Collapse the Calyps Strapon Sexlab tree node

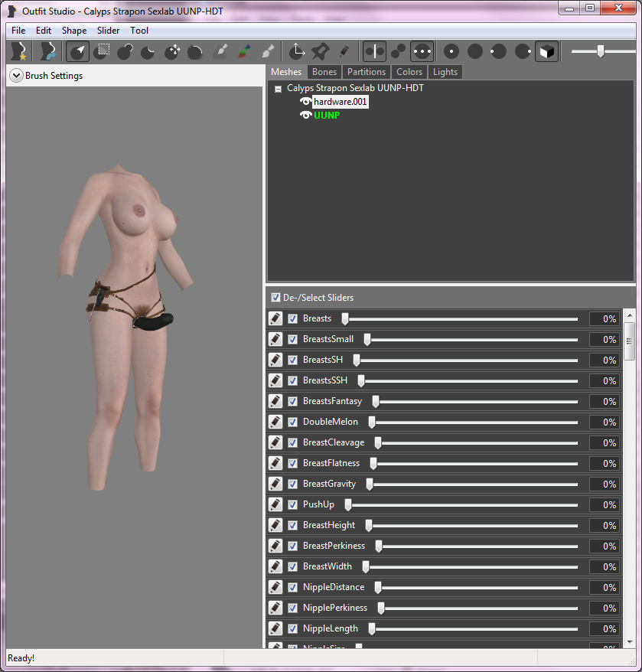(278, 89)
